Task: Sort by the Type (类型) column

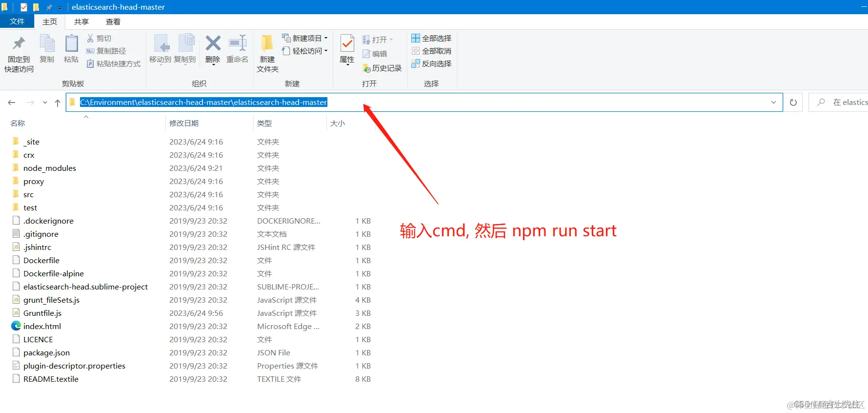Action: pyautogui.click(x=264, y=123)
